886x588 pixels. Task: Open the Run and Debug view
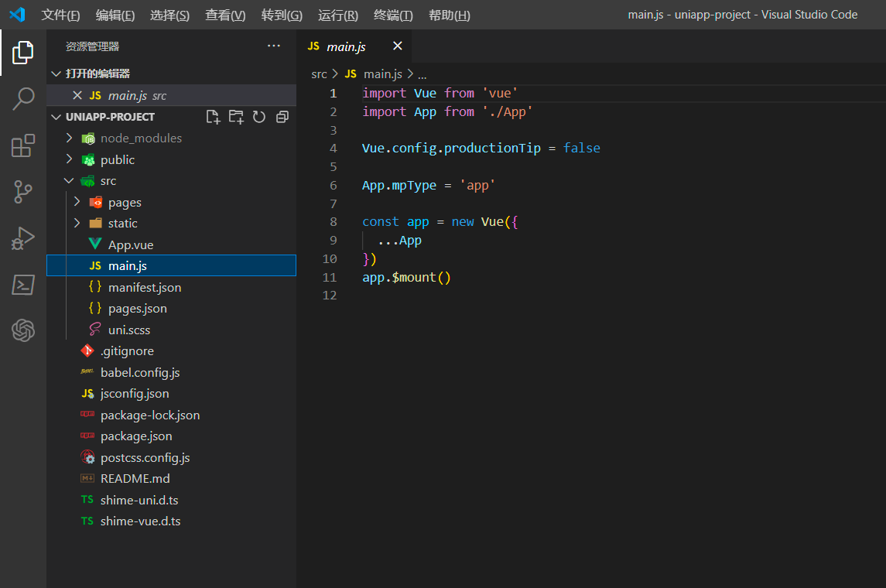click(x=22, y=238)
